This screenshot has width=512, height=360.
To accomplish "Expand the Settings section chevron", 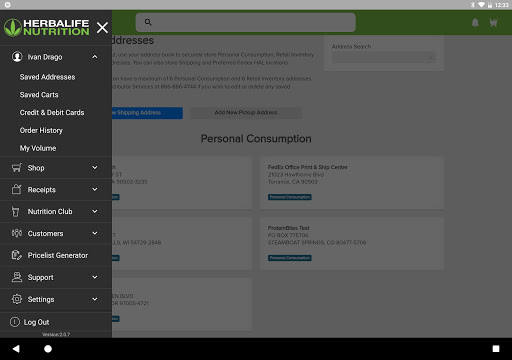I will [x=95, y=299].
